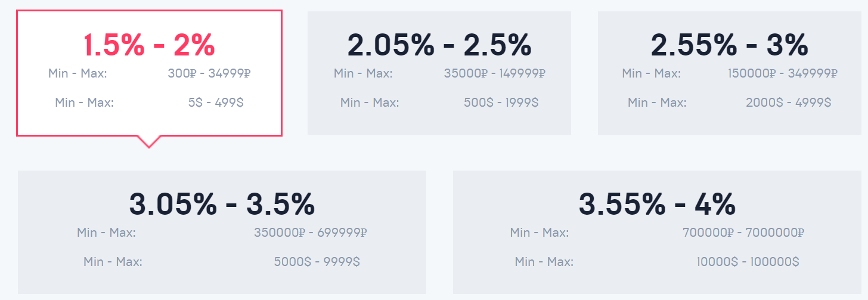
Task: Open the 3.05% - 3.5% plan card
Action: tap(222, 232)
